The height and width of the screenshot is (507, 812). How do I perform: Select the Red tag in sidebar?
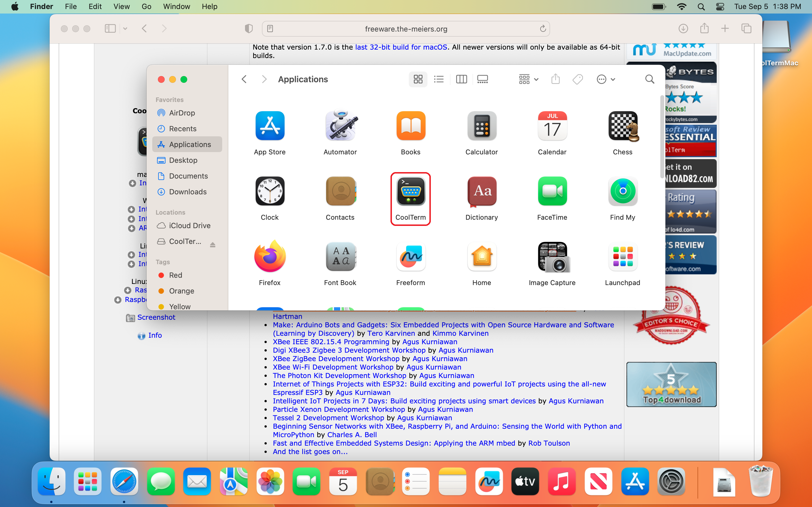(175, 275)
